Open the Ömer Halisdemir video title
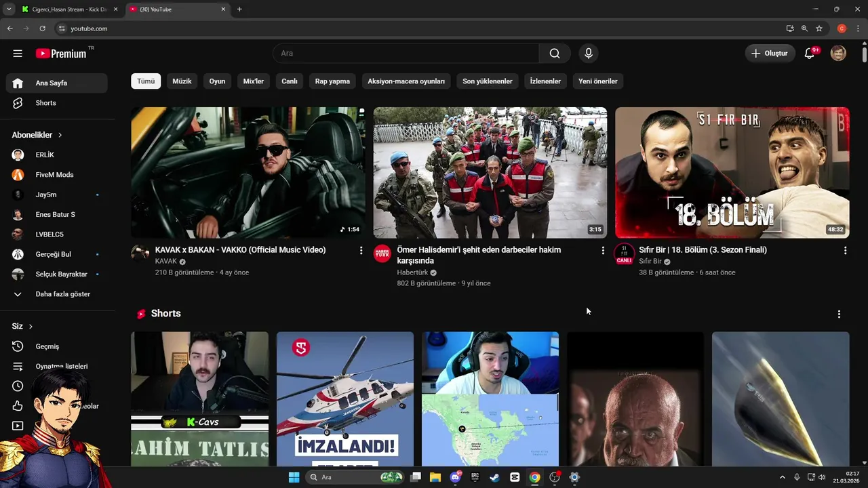 [x=479, y=256]
